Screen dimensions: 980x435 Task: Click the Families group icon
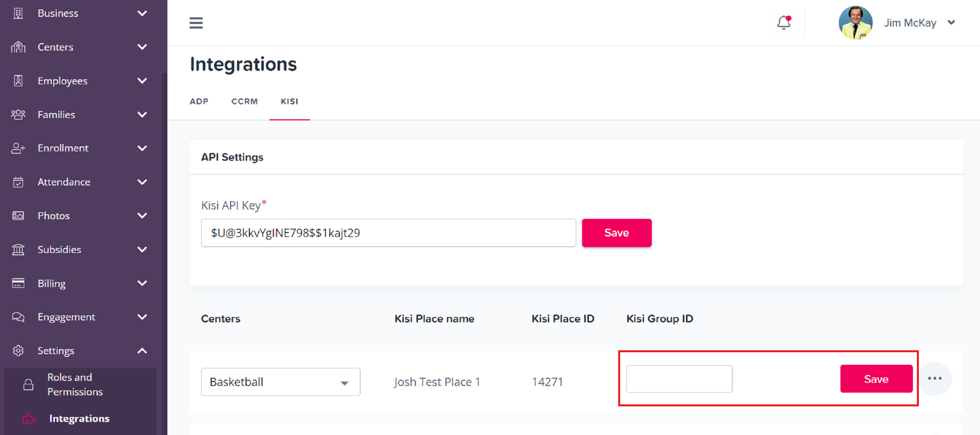point(18,115)
